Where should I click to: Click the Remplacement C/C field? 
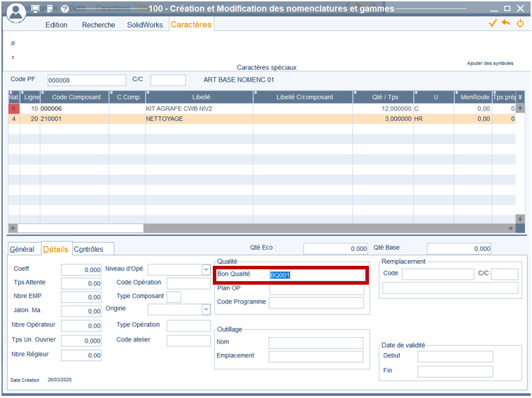(x=505, y=274)
